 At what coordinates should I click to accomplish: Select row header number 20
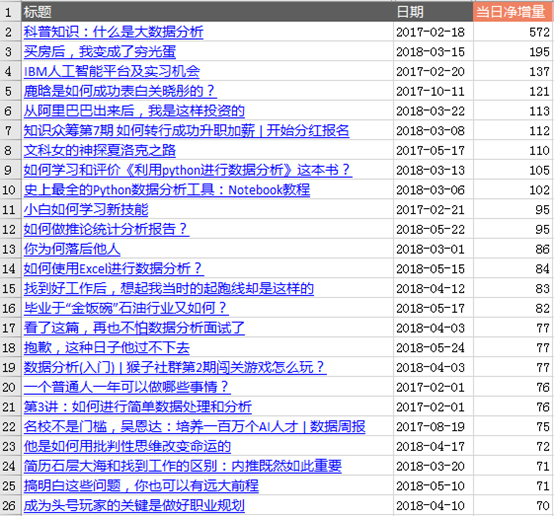click(10, 387)
